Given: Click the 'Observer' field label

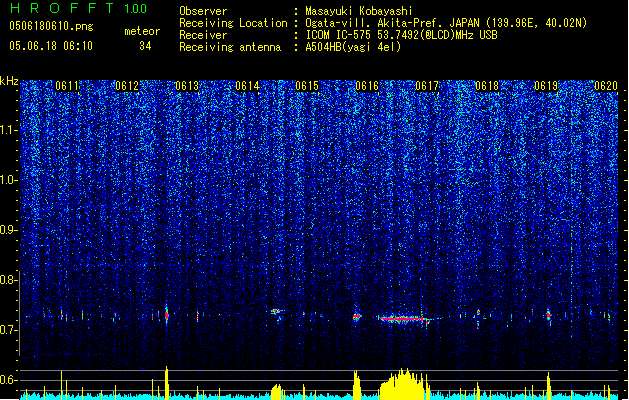Looking at the screenshot, I should (x=203, y=11).
